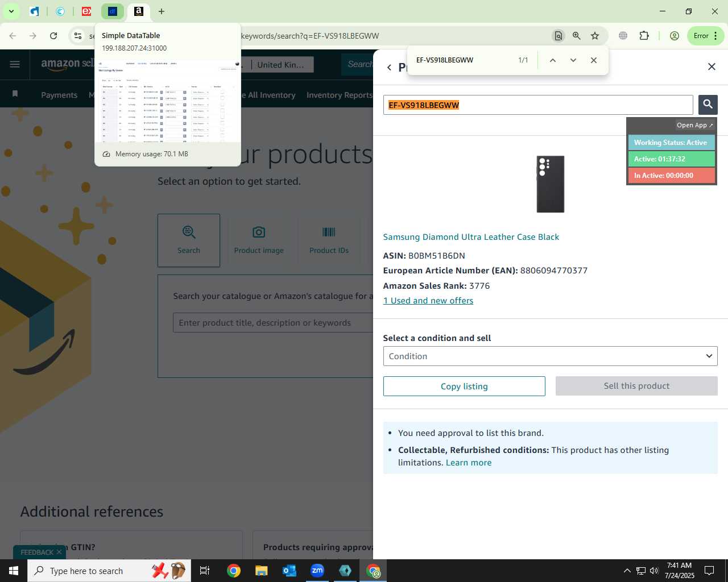Jump to next find result
The width and height of the screenshot is (728, 582).
click(x=573, y=60)
